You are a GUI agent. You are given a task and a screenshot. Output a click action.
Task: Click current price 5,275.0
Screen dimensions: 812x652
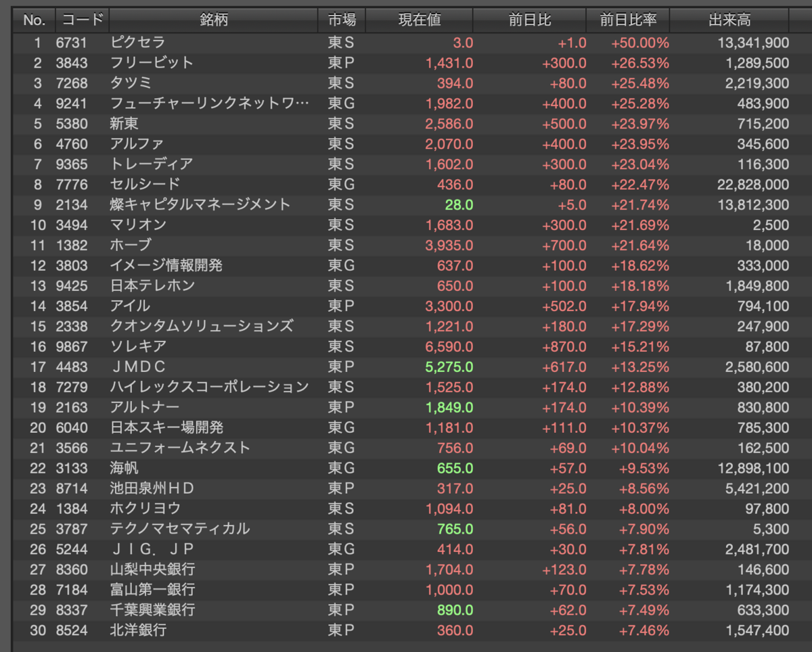449,367
